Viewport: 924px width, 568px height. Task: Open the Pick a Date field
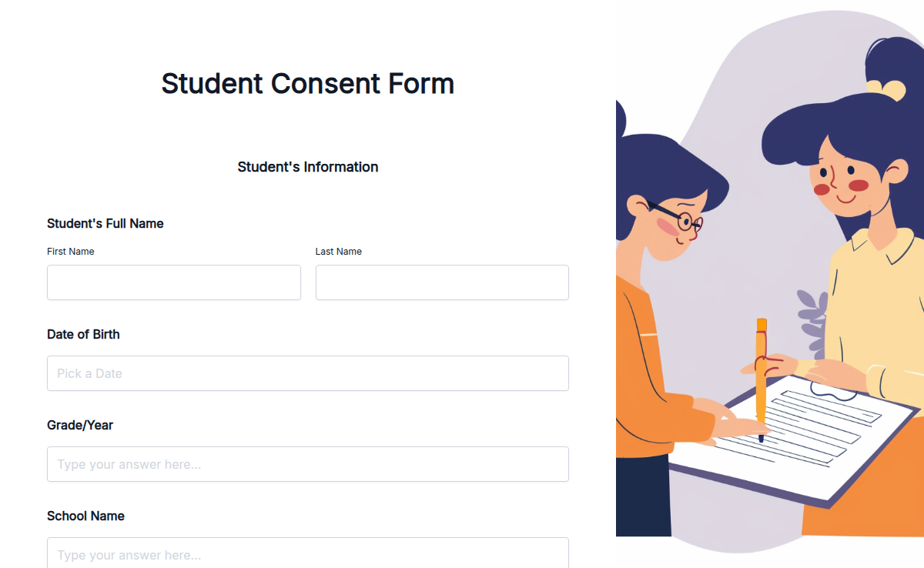coord(308,373)
